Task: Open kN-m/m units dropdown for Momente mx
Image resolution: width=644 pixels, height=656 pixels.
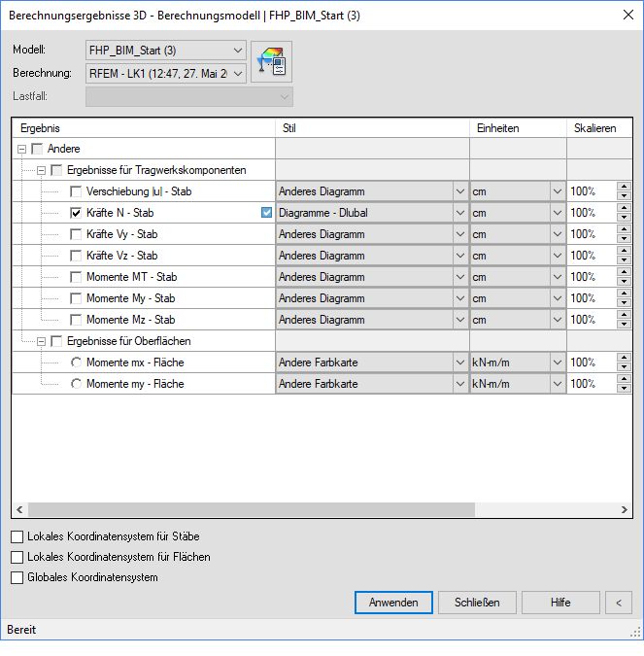Action: [557, 363]
